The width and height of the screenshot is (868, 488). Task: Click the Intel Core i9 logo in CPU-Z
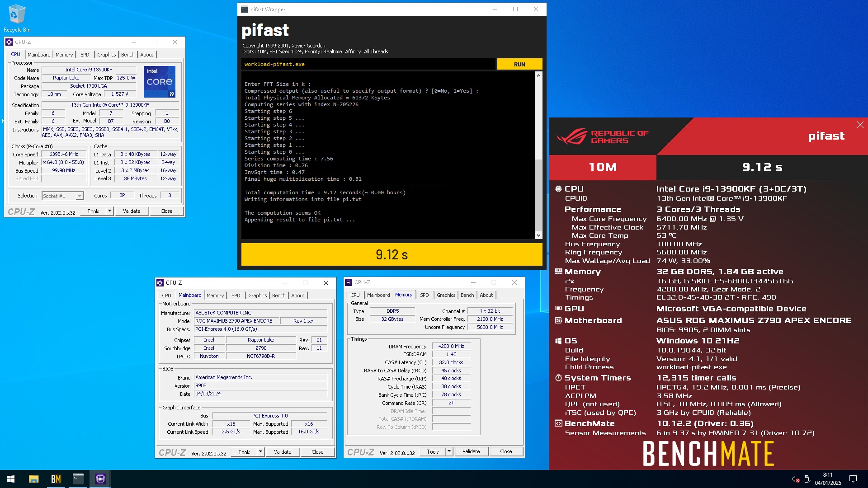[x=159, y=82]
